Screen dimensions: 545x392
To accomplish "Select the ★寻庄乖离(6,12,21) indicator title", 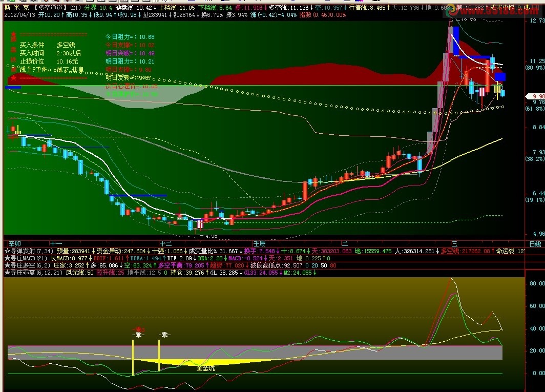I will pyautogui.click(x=34, y=273).
